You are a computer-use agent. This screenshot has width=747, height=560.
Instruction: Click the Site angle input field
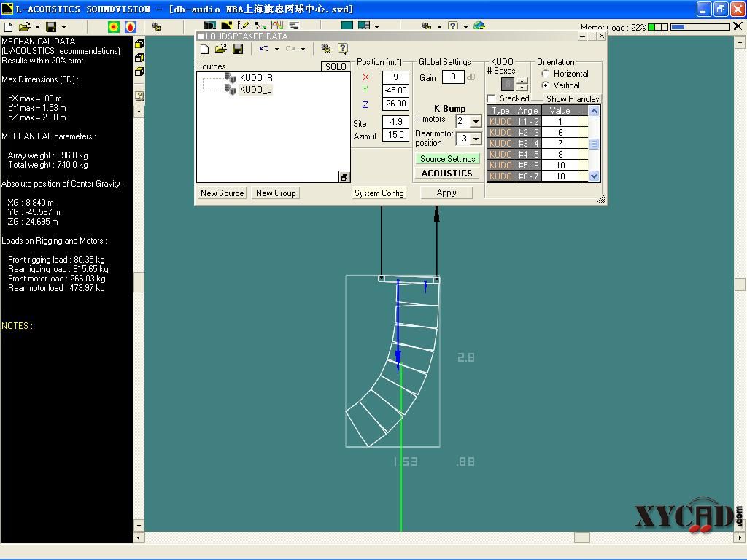click(395, 122)
